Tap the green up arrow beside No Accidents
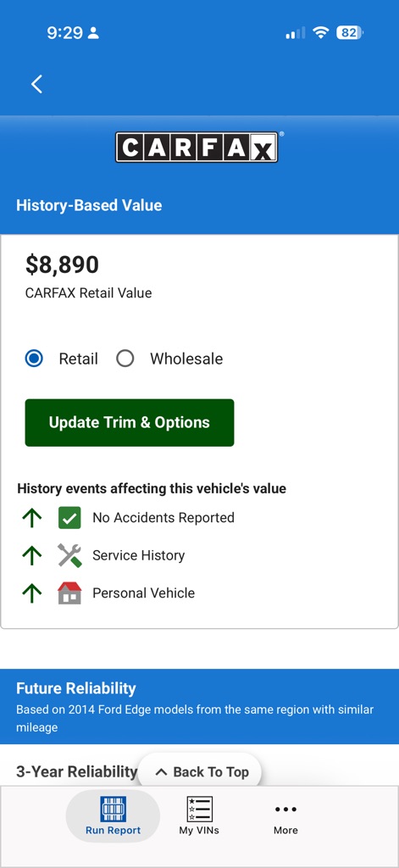Image resolution: width=399 pixels, height=868 pixels. coord(32,518)
